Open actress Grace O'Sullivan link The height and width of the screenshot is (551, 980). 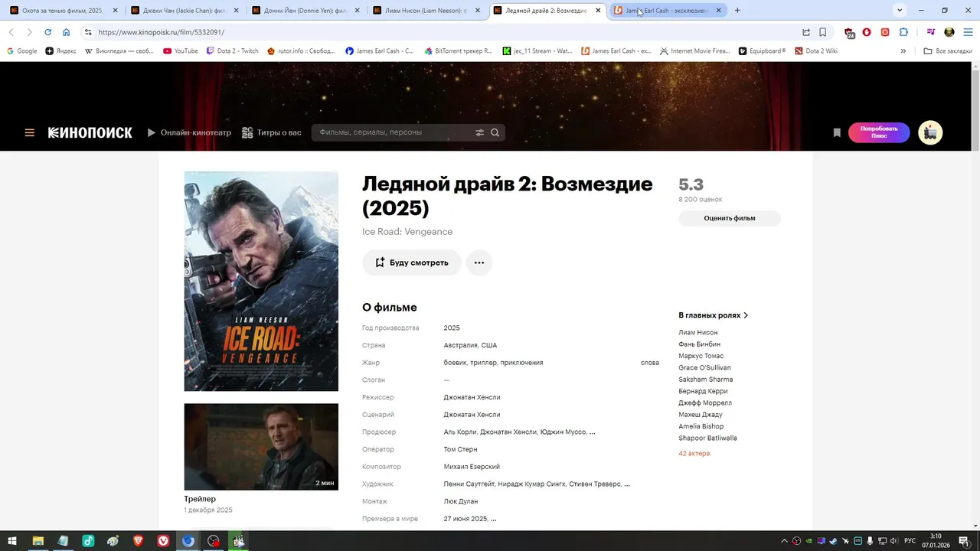point(704,368)
